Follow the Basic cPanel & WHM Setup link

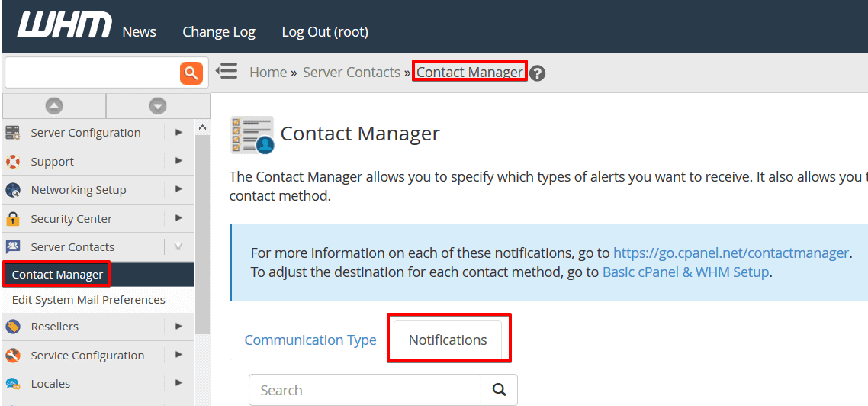(685, 272)
